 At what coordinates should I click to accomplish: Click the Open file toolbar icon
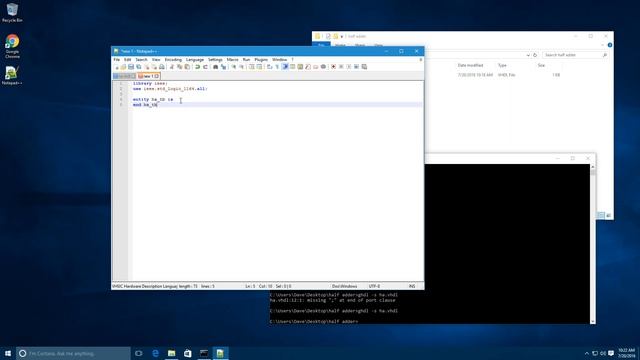pyautogui.click(x=123, y=67)
